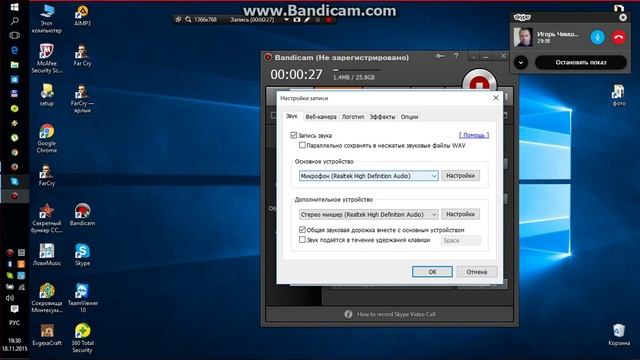Viewport: 640px width, 360px height.
Task: Switch to Bandicam taskbar button
Action: [x=14, y=196]
